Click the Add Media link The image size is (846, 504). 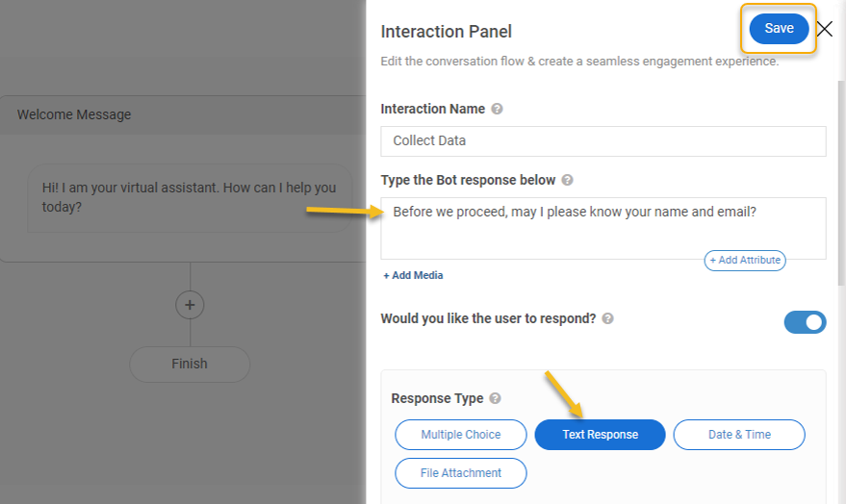(x=413, y=275)
